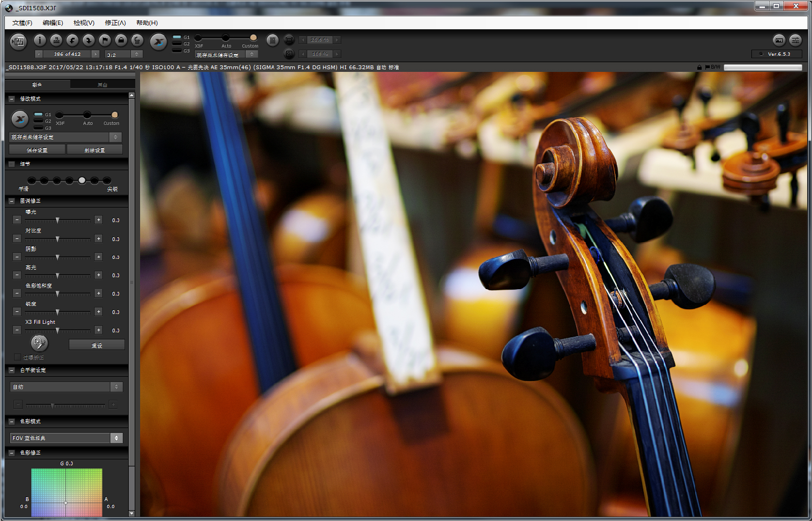This screenshot has height=521, width=812.
Task: Select Auto mode in top toolbar
Action: [226, 38]
